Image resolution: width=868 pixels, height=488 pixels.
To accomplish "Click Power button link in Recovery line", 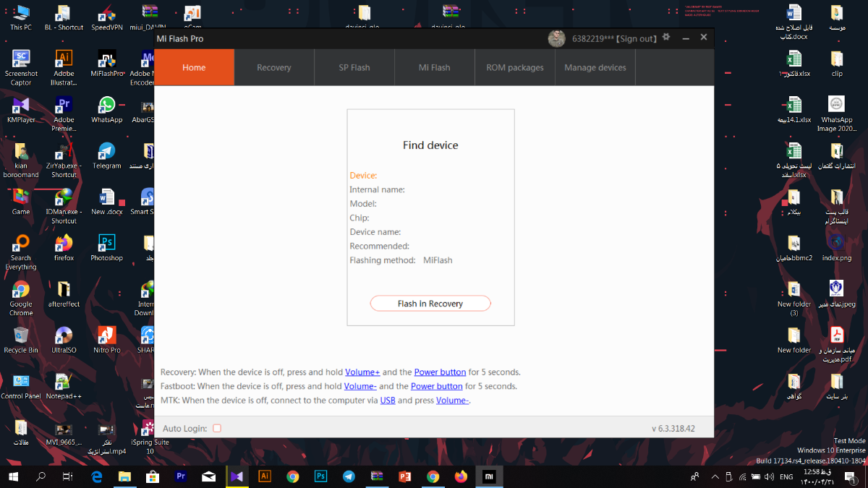I will (x=440, y=372).
